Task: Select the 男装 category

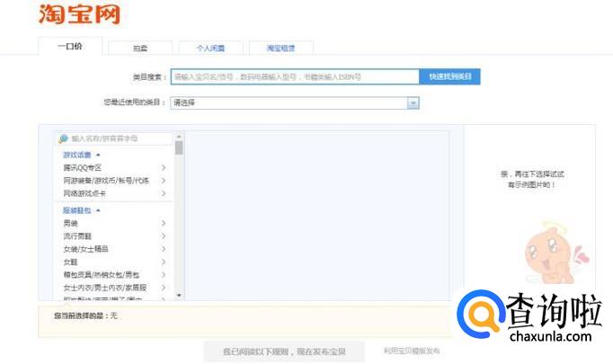Action: point(71,223)
